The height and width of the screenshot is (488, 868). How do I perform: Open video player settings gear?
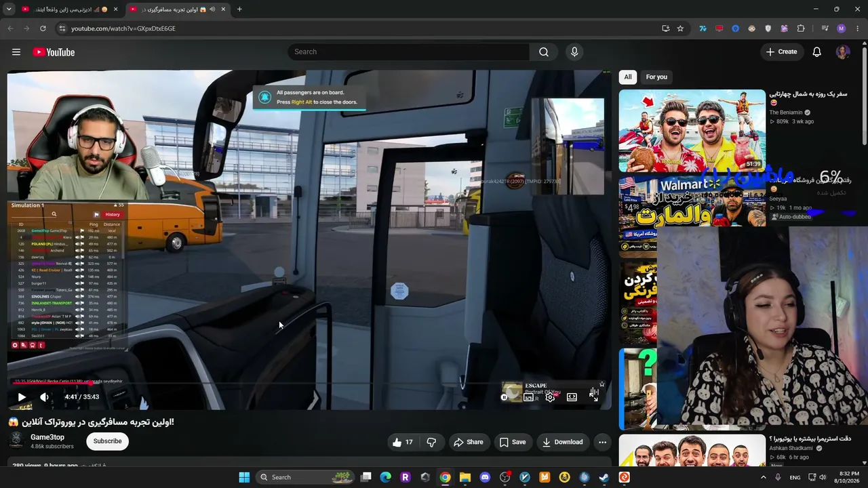click(x=550, y=397)
